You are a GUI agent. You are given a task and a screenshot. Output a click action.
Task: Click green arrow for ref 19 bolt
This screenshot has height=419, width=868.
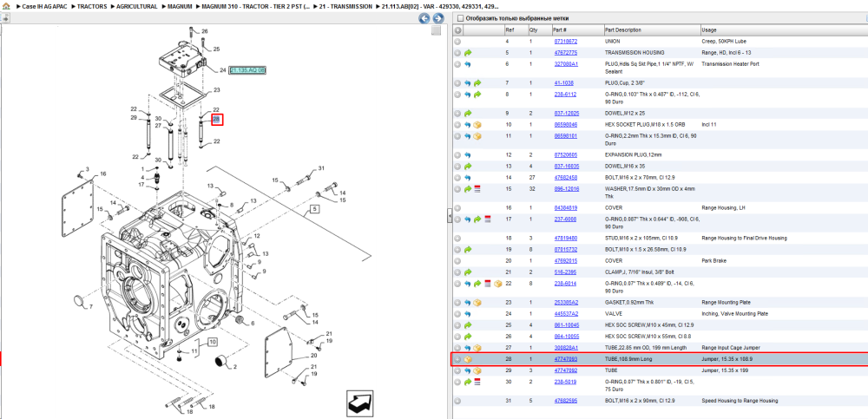click(467, 250)
